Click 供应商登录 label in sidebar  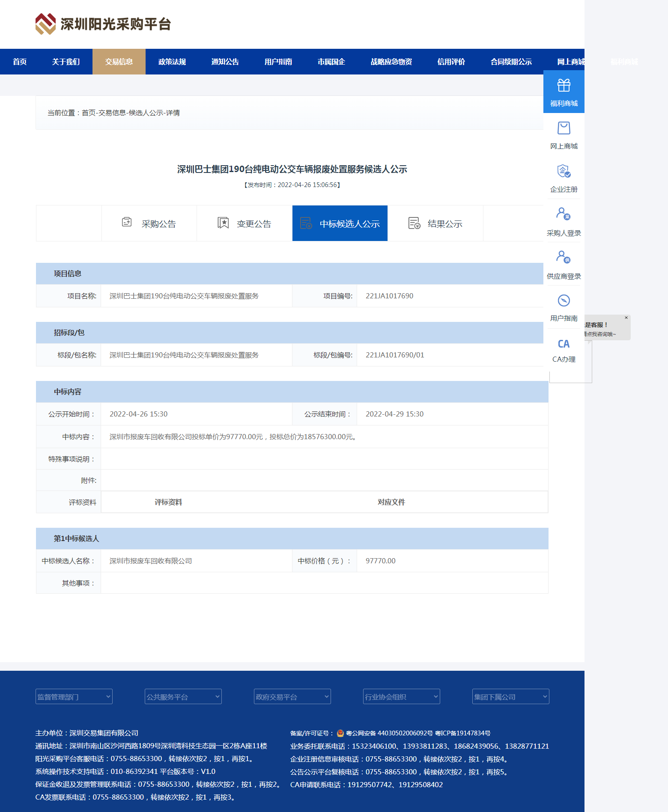pos(564,276)
